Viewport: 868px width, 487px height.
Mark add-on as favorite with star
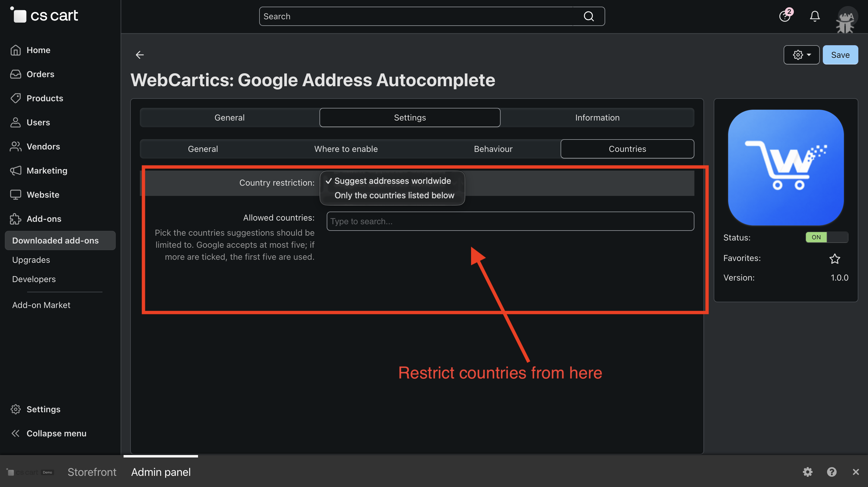[834, 258]
